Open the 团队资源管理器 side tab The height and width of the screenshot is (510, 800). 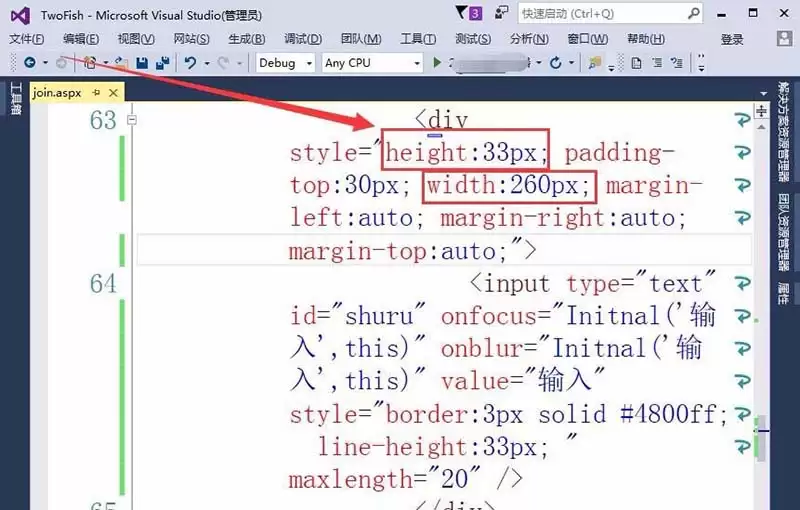pyautogui.click(x=783, y=232)
